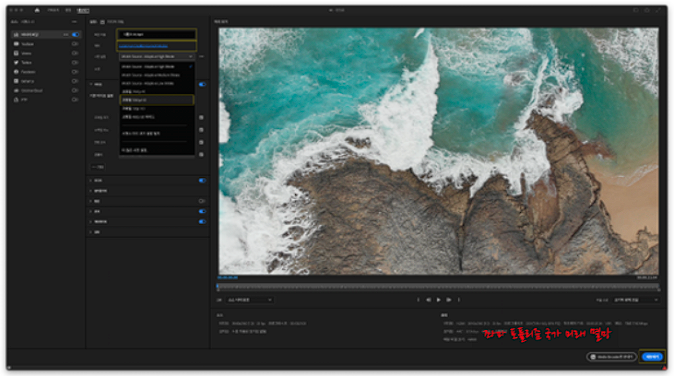The height and width of the screenshot is (378, 674).
Task: Choose Match Source - Adaptive Low Bitrate preset
Action: (x=157, y=83)
